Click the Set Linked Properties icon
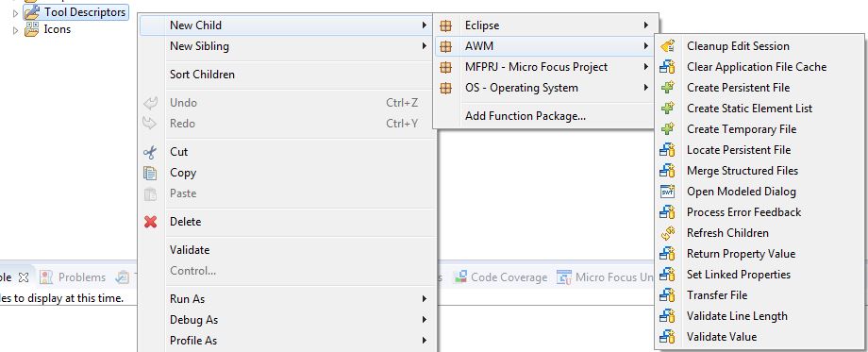The image size is (868, 352). click(668, 275)
